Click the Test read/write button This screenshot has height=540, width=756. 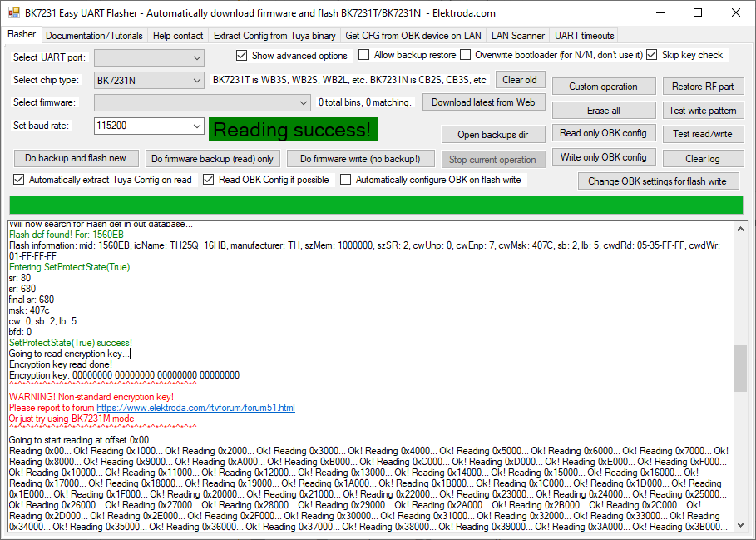click(703, 134)
